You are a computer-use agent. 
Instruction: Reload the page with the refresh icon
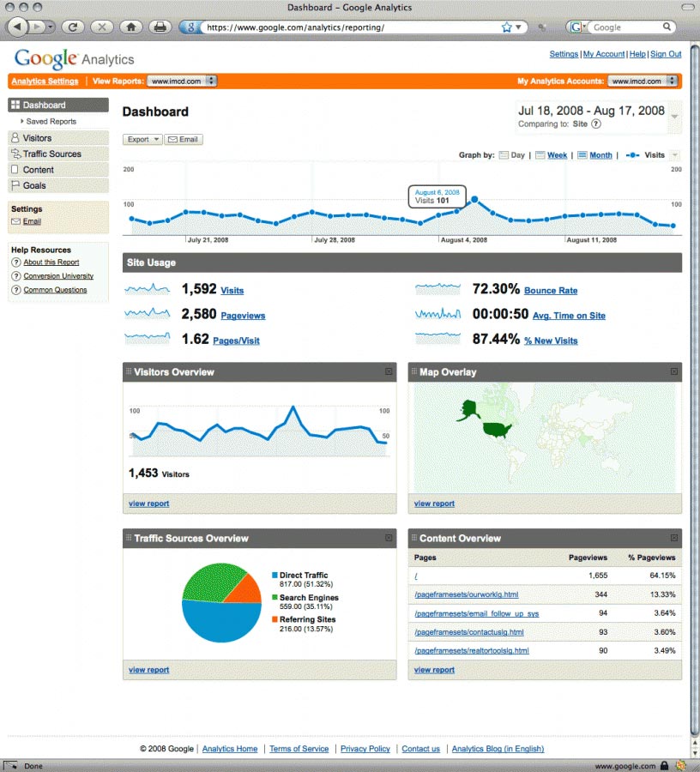[73, 27]
